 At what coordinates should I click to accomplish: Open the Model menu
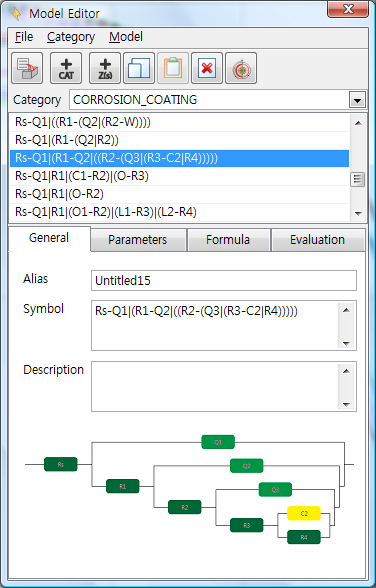coord(126,37)
